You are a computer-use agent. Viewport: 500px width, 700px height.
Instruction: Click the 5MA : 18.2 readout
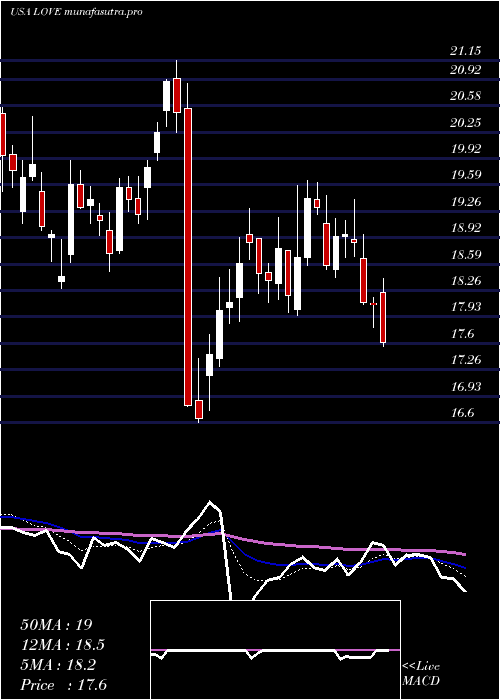coord(58,665)
